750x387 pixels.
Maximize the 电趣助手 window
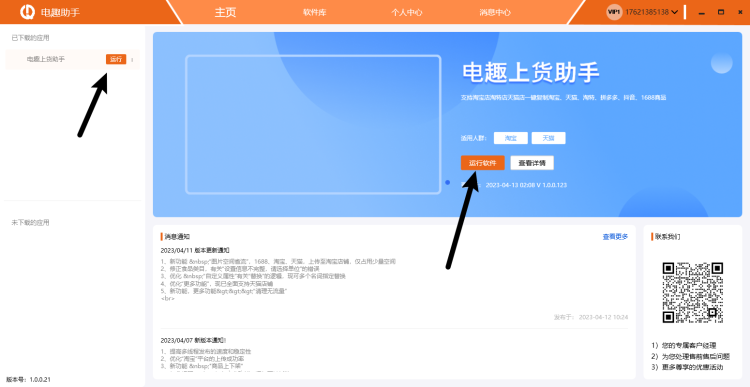click(721, 12)
